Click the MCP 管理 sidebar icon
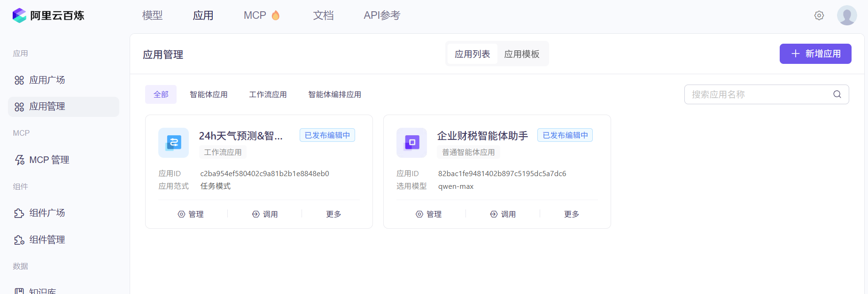868x294 pixels. [x=19, y=160]
